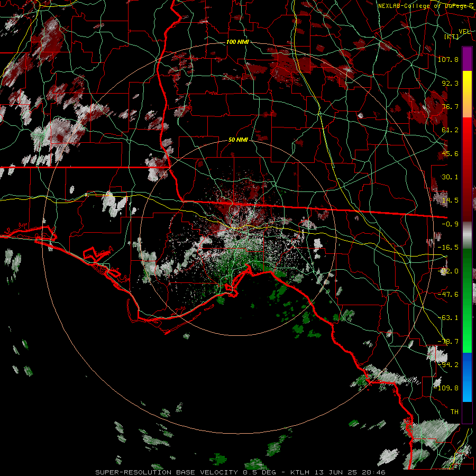
Task: Select the -16.5 velocity scale value
Action: [448, 248]
